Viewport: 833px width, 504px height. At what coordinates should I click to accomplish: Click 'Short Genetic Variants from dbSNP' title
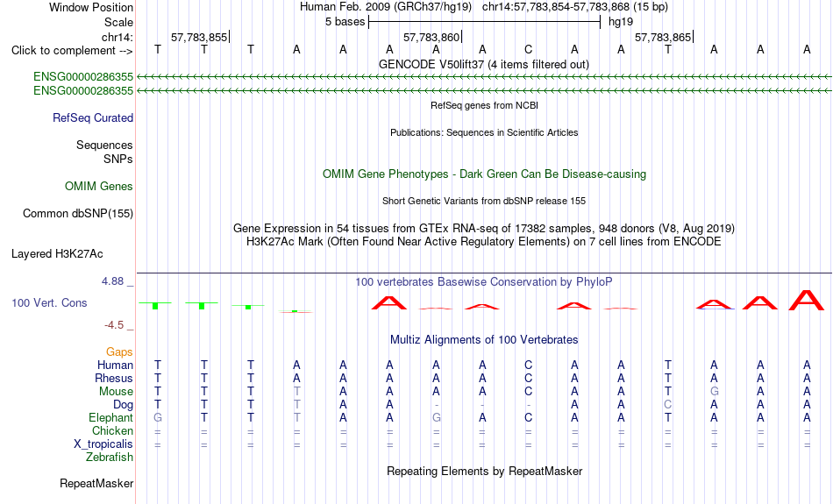484,202
